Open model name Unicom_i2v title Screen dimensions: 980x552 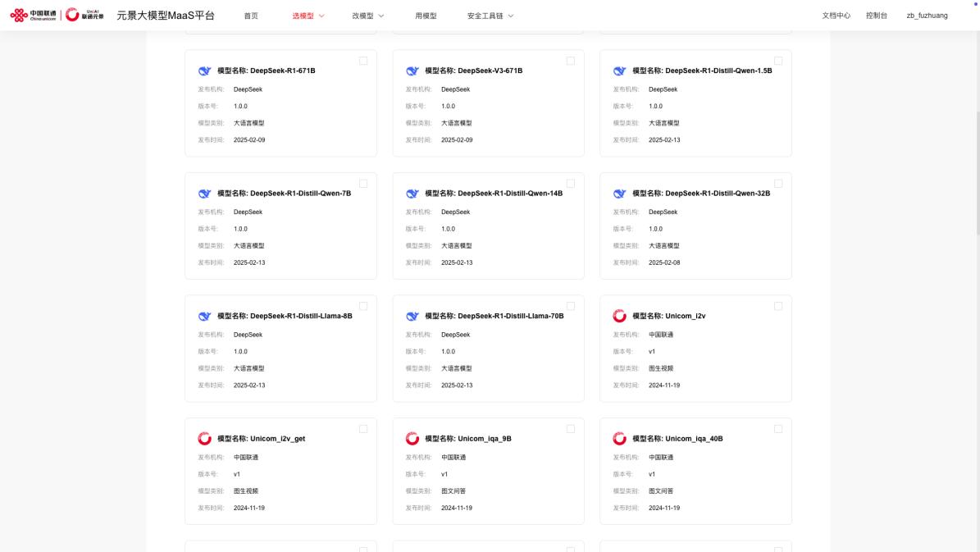(x=668, y=316)
